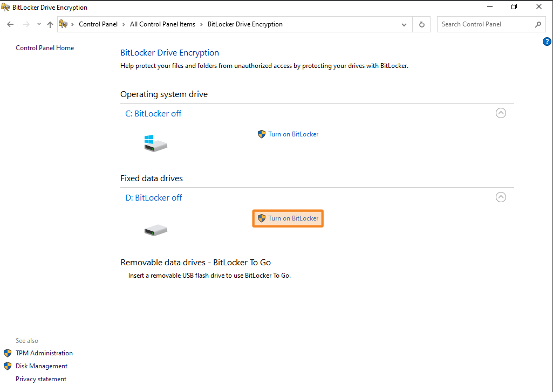Select All Control Panel Items breadcrumb
Screen dimensions: 553x392
click(x=162, y=24)
